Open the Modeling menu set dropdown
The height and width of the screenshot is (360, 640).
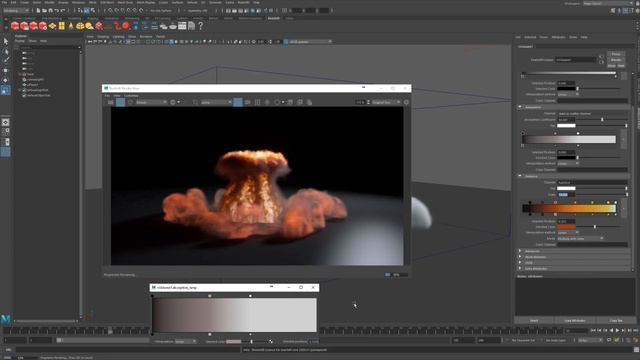pos(16,11)
